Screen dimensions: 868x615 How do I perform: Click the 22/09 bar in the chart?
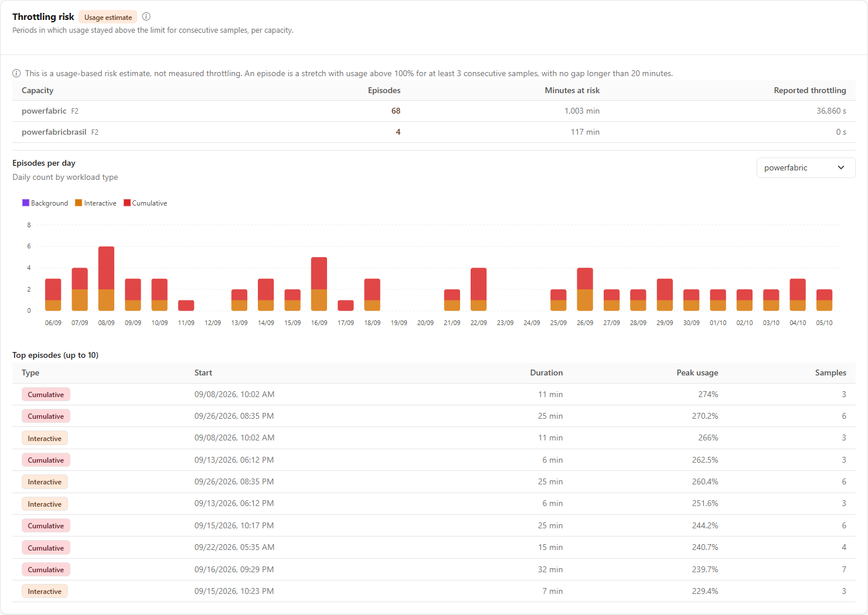(x=478, y=289)
